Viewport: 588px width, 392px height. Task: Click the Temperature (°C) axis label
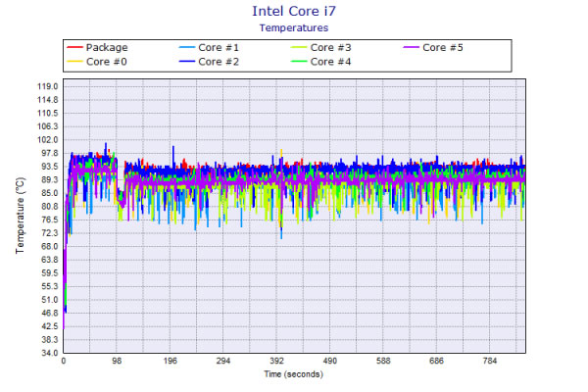(x=20, y=216)
